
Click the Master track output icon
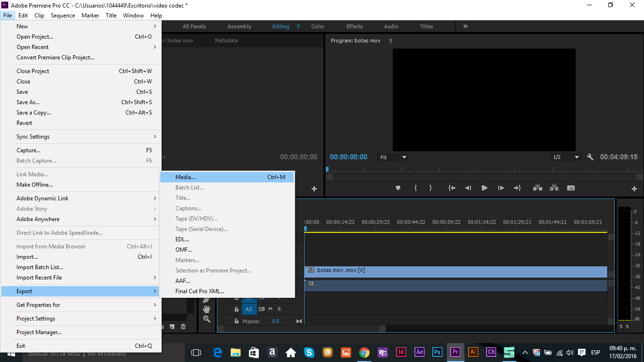click(x=299, y=321)
